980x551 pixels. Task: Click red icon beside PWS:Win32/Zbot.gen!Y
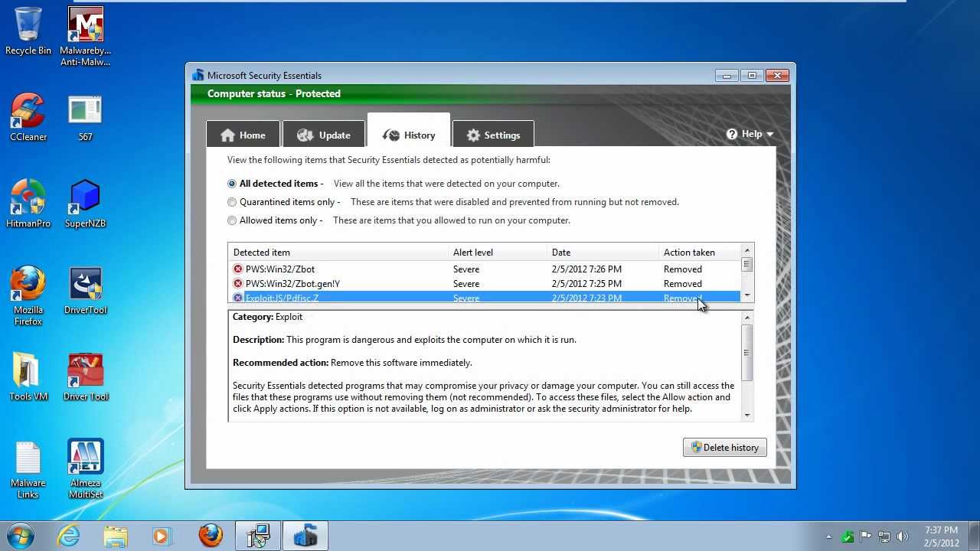click(x=238, y=284)
